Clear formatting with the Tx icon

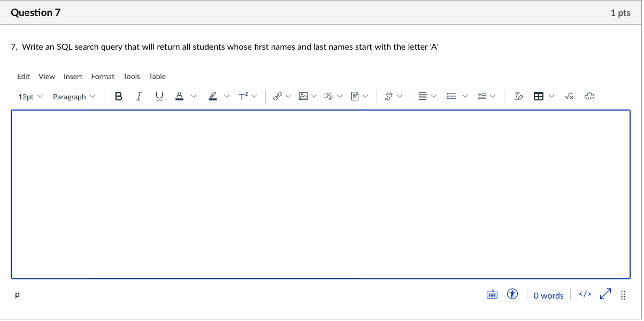pos(518,97)
